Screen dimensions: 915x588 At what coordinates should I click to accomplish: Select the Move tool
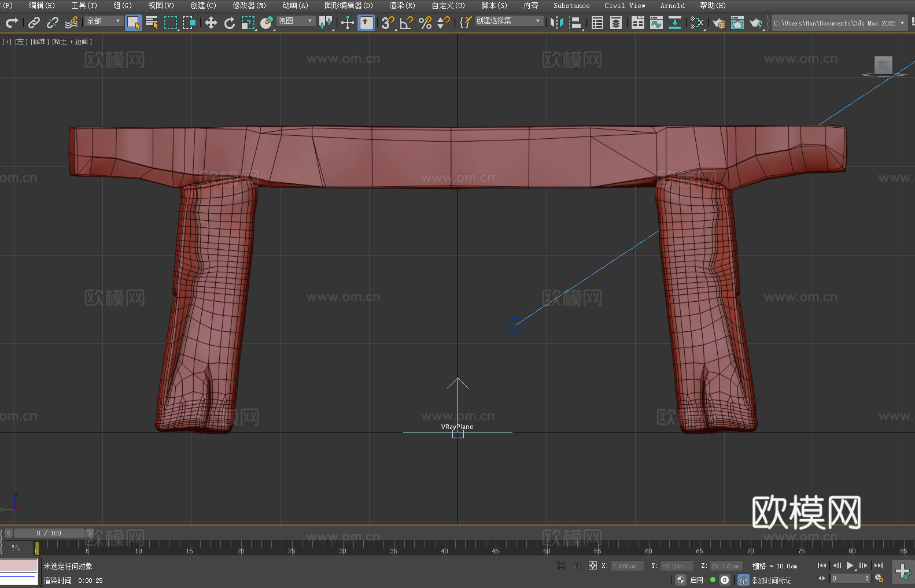click(211, 23)
